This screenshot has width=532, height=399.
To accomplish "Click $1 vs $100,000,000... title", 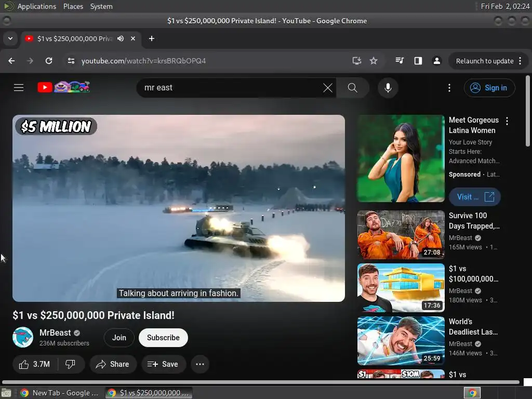I will pyautogui.click(x=473, y=273).
